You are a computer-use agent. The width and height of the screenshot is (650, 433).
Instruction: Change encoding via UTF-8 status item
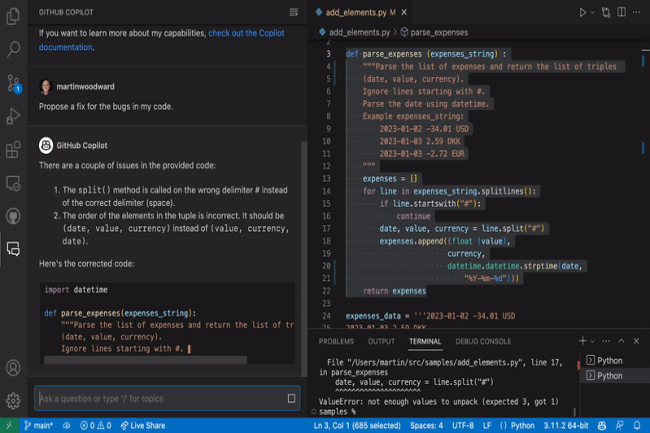[463, 426]
